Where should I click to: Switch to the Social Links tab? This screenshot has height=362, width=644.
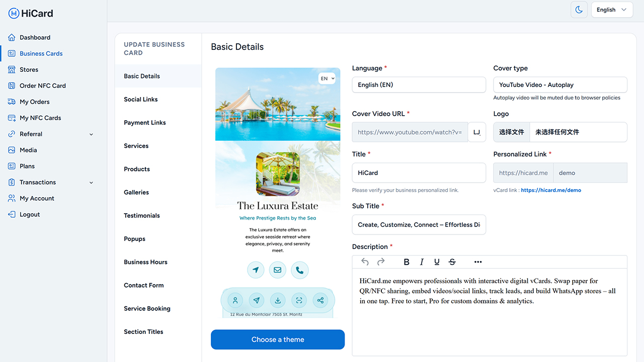click(x=158, y=100)
